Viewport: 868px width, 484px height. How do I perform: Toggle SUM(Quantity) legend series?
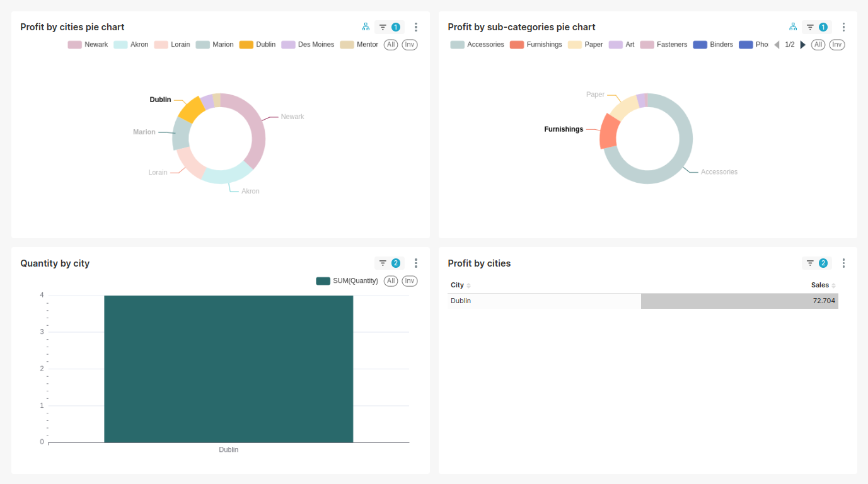(x=347, y=281)
